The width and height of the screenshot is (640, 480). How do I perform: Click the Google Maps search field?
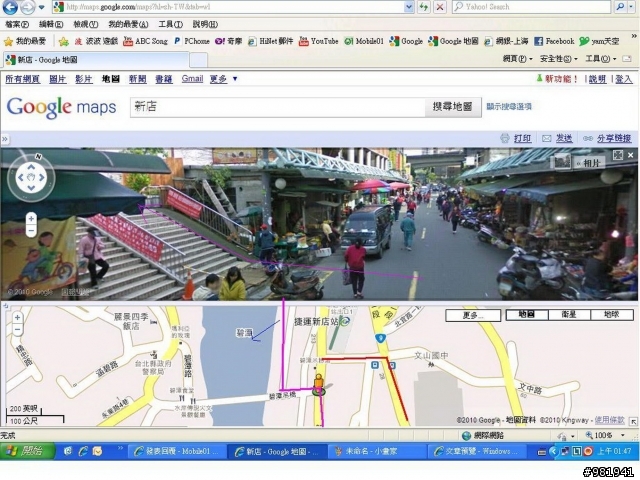point(278,107)
